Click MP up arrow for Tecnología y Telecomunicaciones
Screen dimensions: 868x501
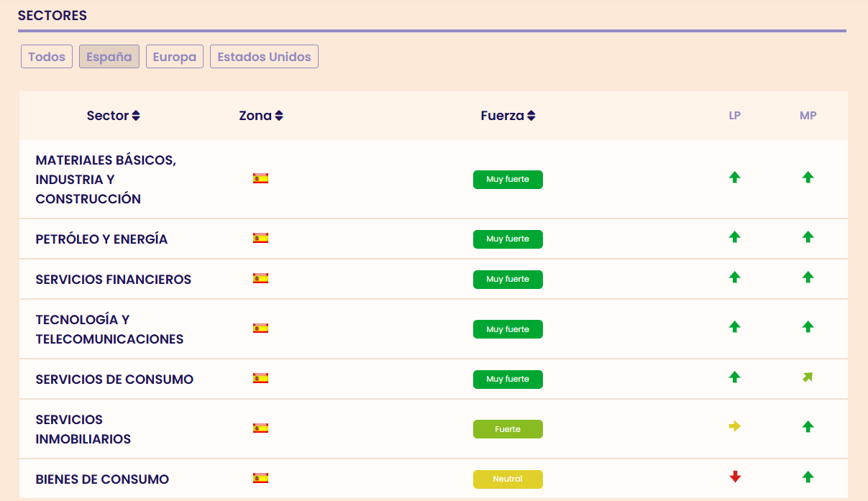[808, 327]
